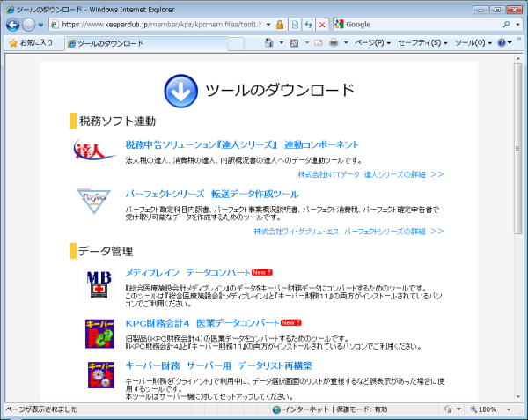The height and width of the screenshot is (420, 528).
Task: Expand the Home icon dropdown arrow
Action: pos(281,43)
